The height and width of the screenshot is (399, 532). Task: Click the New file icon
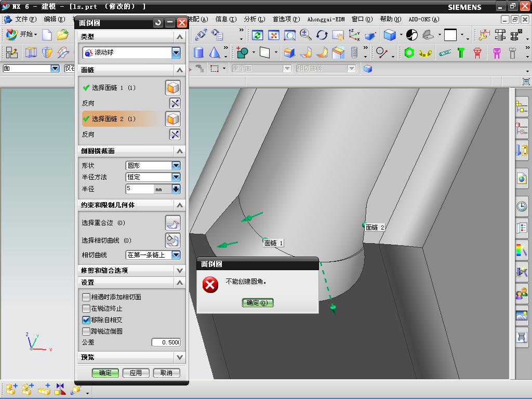tap(47, 35)
